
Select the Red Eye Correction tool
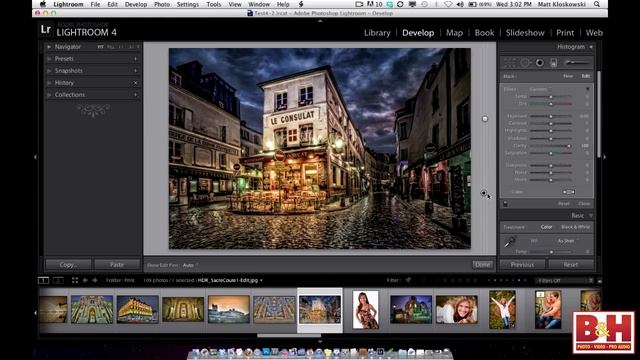[540, 63]
